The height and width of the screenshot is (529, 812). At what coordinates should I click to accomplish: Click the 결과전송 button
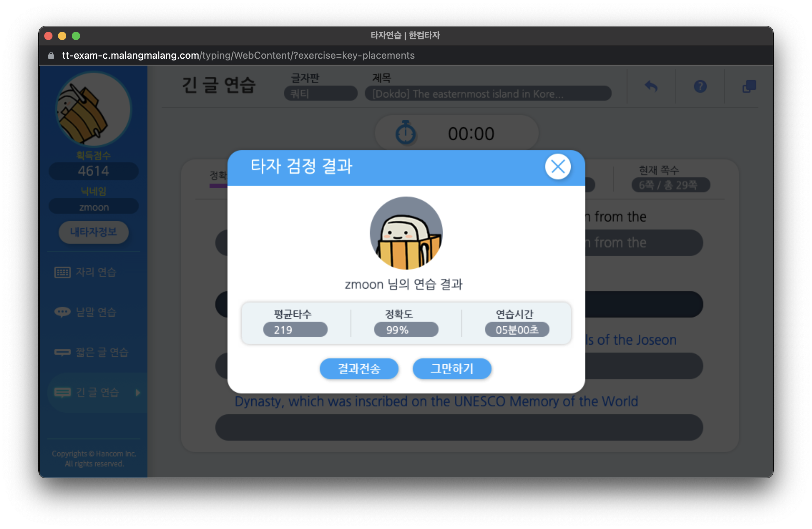pyautogui.click(x=359, y=368)
